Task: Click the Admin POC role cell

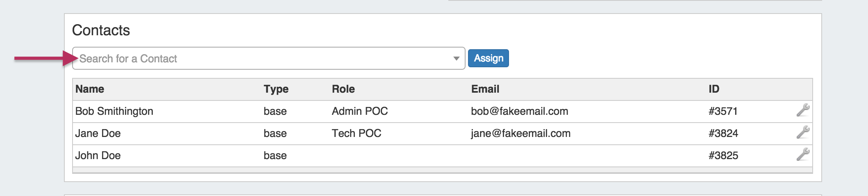Action: pyautogui.click(x=359, y=111)
